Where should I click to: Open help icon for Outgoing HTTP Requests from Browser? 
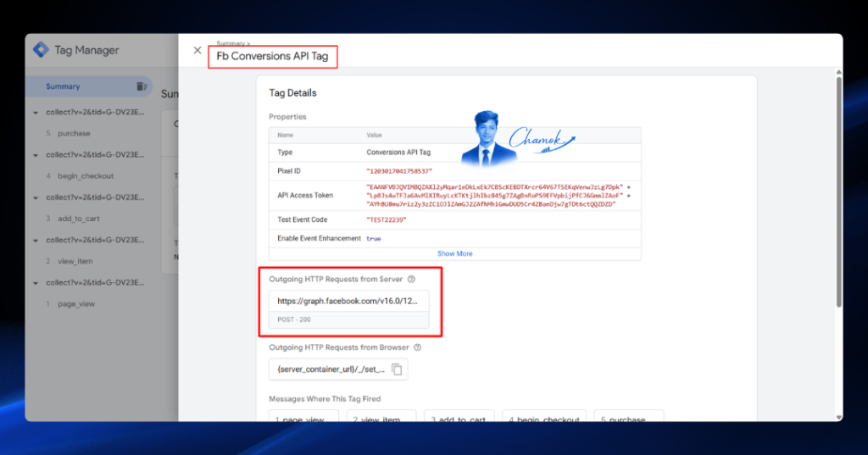pyautogui.click(x=418, y=347)
